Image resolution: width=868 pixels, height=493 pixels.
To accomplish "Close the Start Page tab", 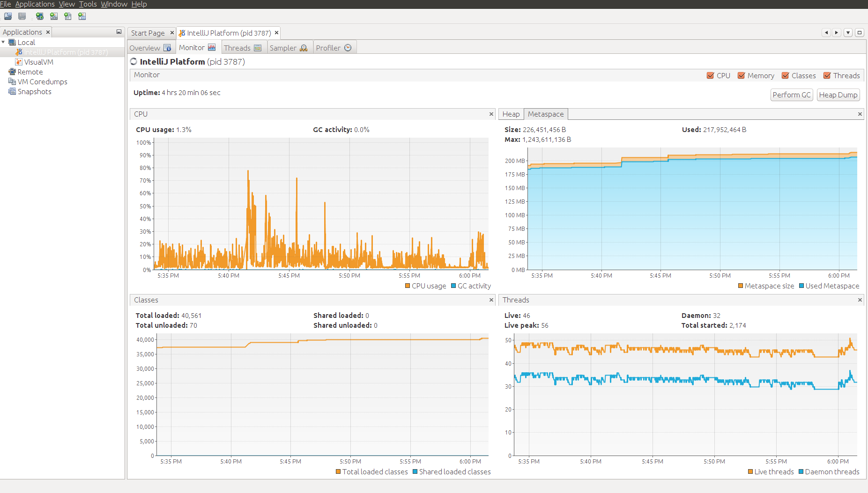I will (172, 32).
